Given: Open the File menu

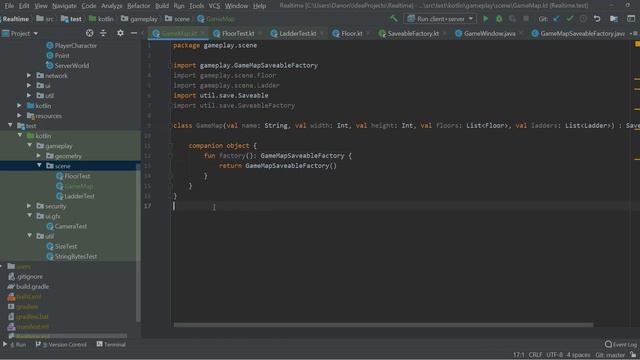Looking at the screenshot, I should [9, 6].
